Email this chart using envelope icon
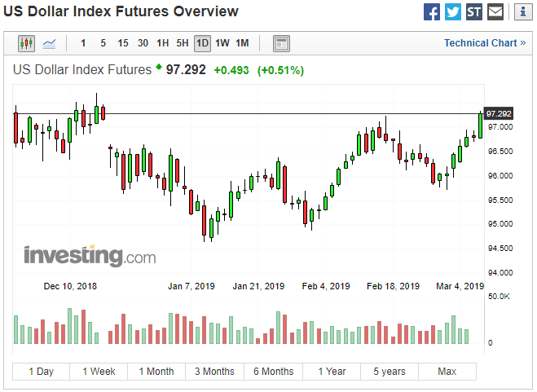The height and width of the screenshot is (392, 537). [495, 12]
